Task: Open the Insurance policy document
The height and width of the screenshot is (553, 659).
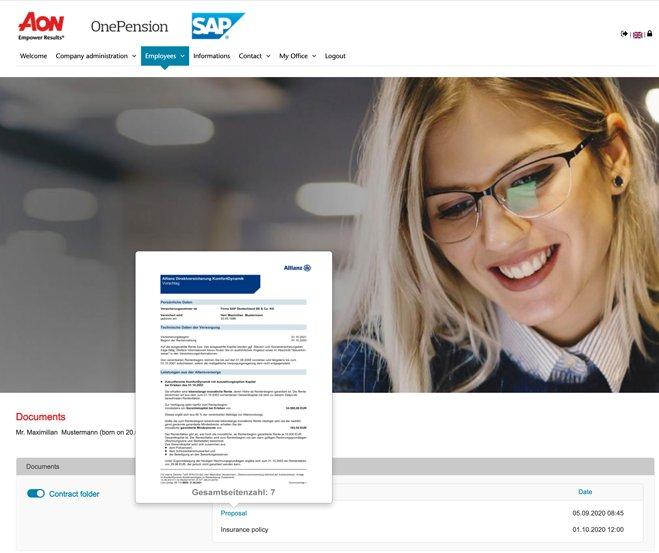Action: click(x=244, y=529)
